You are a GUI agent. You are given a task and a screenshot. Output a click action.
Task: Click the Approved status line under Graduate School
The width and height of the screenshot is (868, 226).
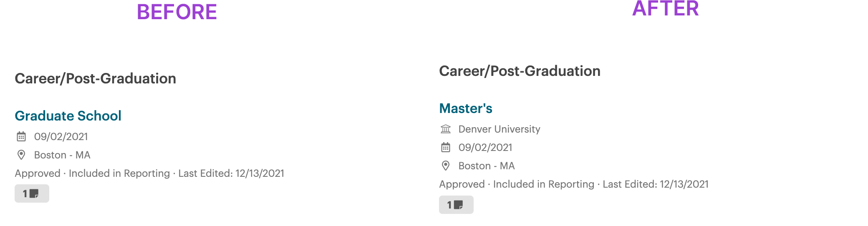149,173
